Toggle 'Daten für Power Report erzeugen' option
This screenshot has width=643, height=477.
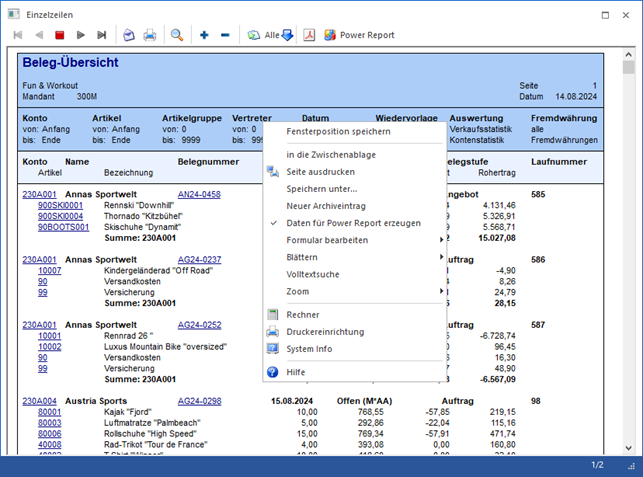coord(353,223)
